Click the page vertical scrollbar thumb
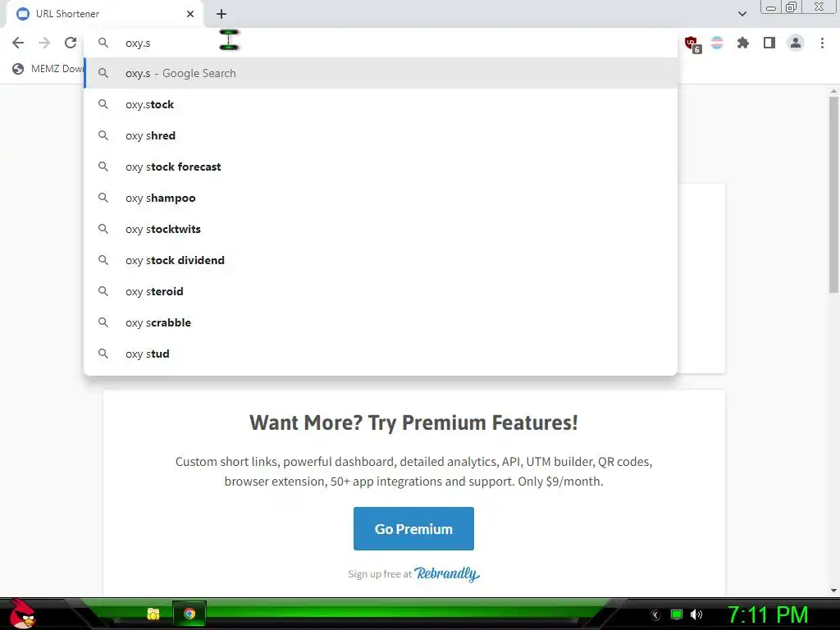 pyautogui.click(x=833, y=195)
